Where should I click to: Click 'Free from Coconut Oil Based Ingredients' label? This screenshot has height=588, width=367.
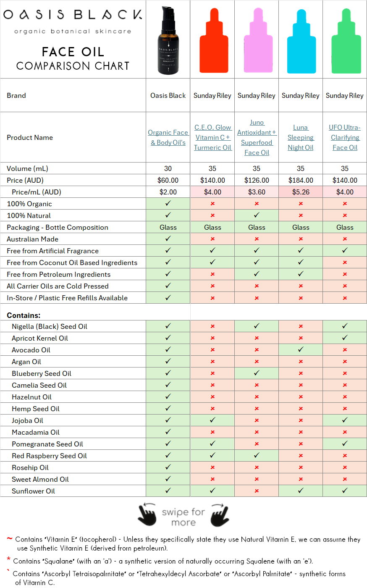(72, 262)
